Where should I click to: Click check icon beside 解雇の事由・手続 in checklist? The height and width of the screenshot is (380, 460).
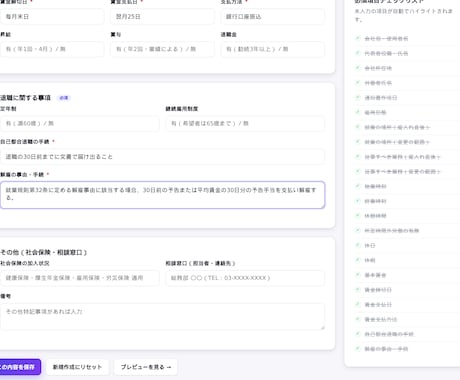point(358,349)
